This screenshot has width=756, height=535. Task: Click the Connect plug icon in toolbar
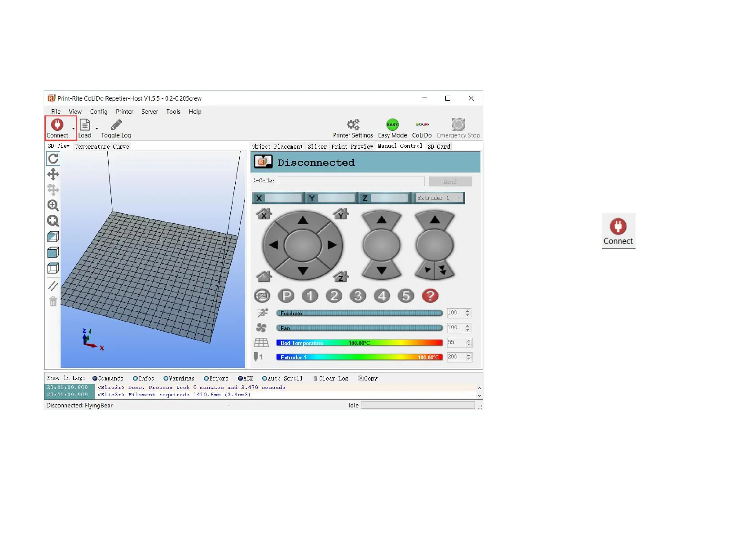57,125
